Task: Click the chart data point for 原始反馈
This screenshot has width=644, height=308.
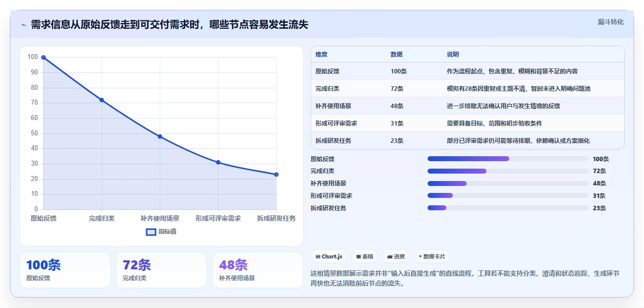Action: 44,58
